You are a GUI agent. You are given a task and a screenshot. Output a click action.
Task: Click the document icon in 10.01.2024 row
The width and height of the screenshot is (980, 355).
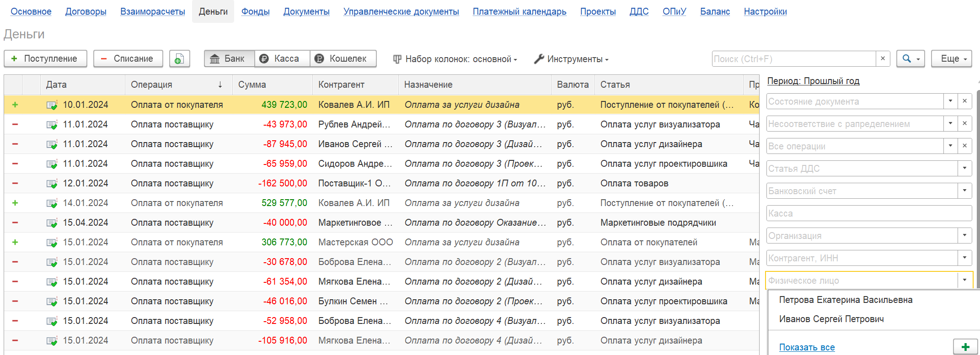tap(52, 105)
